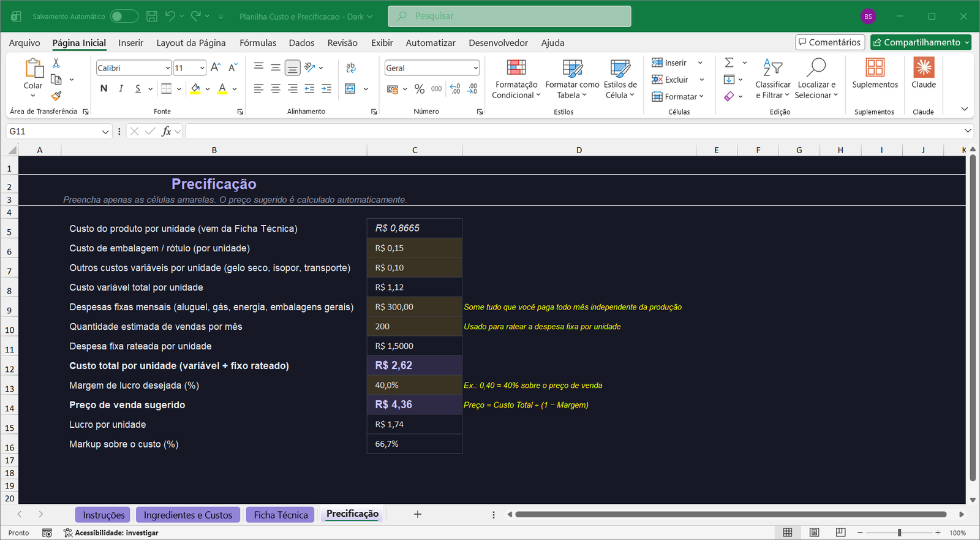This screenshot has height=540, width=980.
Task: Align text to the right
Action: coord(293,89)
